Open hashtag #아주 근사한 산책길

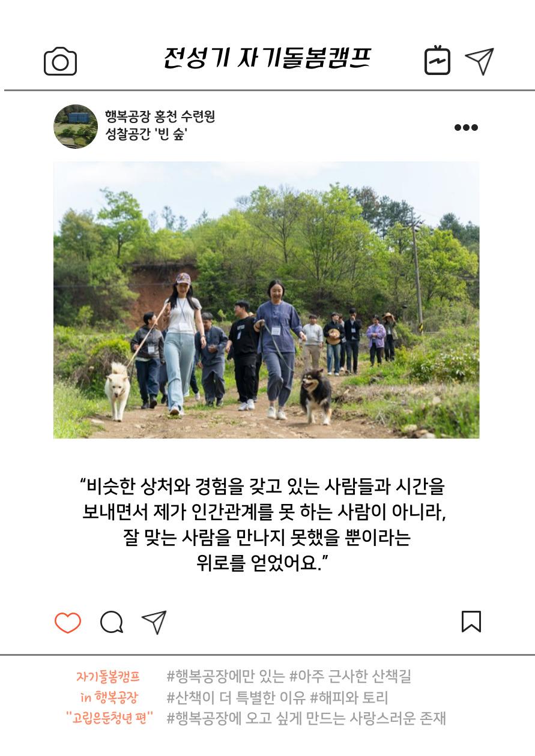(x=350, y=677)
